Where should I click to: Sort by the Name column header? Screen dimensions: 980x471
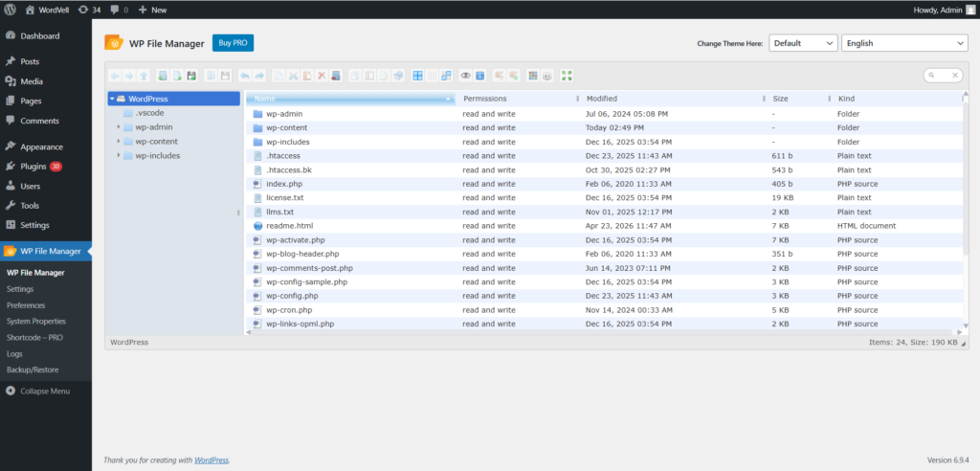(350, 99)
